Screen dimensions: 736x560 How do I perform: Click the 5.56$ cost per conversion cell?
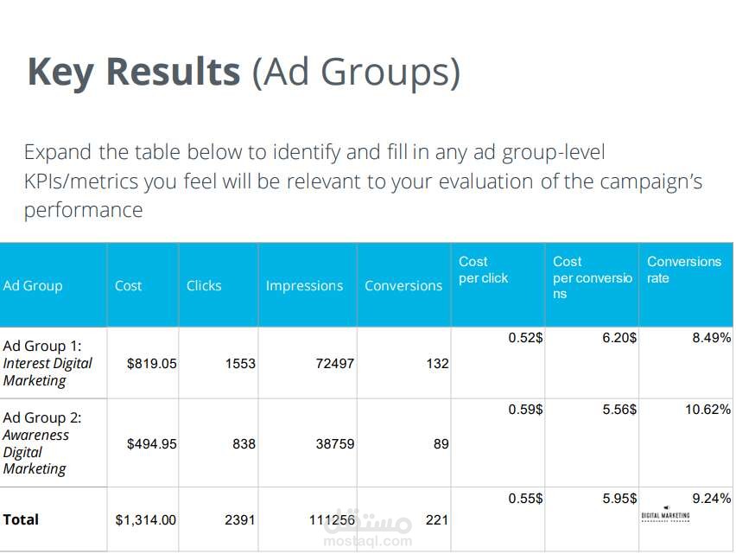[619, 410]
